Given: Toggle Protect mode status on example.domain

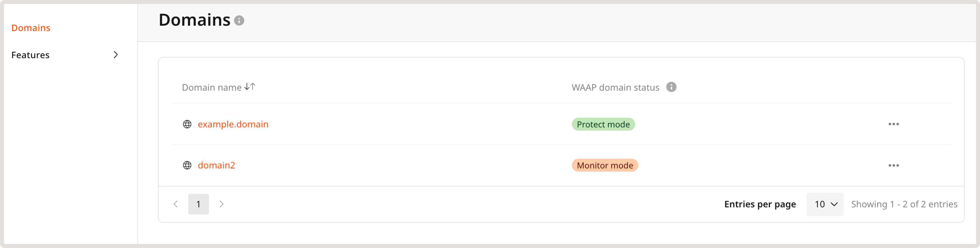Looking at the screenshot, I should point(603,124).
